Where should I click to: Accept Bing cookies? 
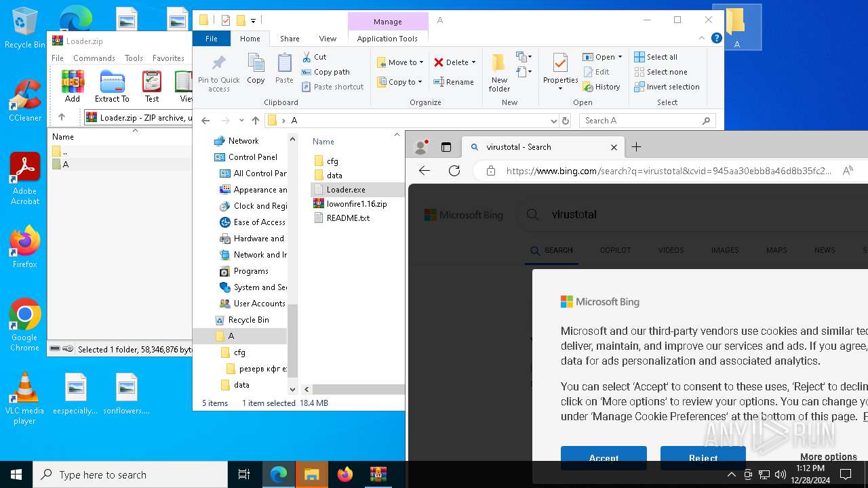[x=604, y=458]
